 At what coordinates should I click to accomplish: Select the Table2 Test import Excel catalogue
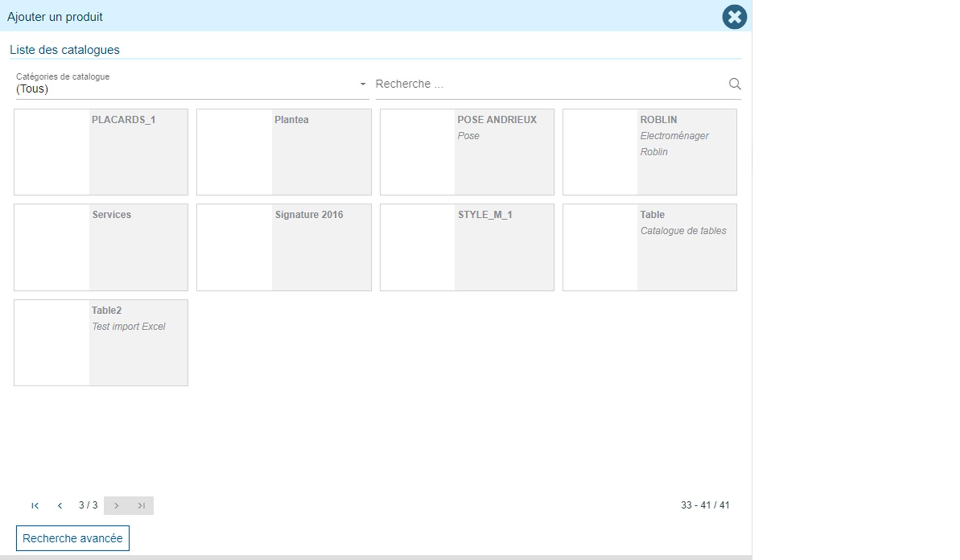click(x=101, y=343)
